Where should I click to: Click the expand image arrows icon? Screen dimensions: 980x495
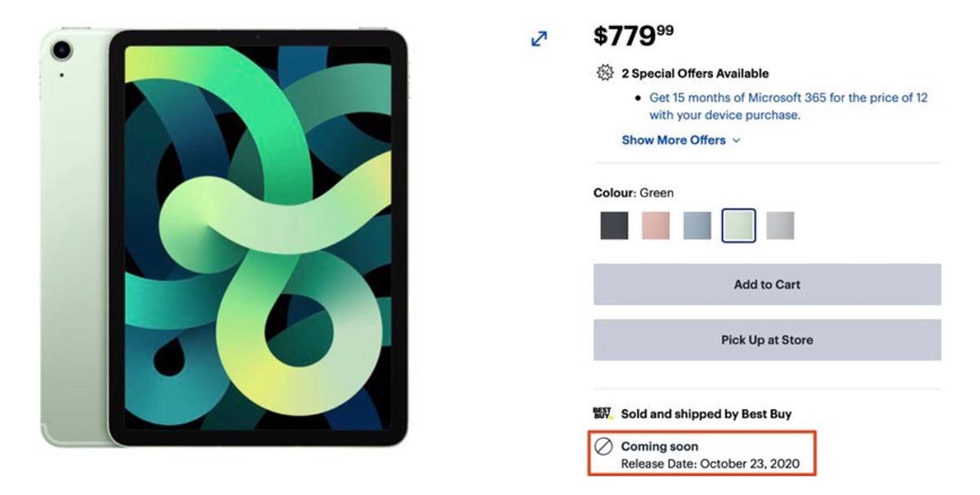click(x=539, y=38)
